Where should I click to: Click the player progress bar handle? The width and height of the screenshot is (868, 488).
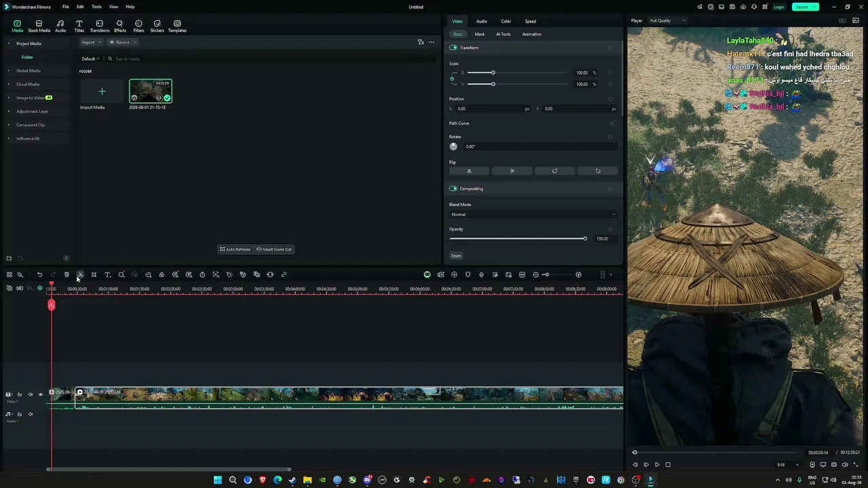(x=635, y=452)
